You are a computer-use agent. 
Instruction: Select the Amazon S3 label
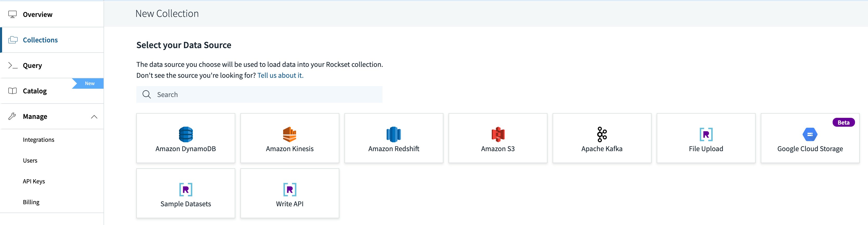(498, 149)
